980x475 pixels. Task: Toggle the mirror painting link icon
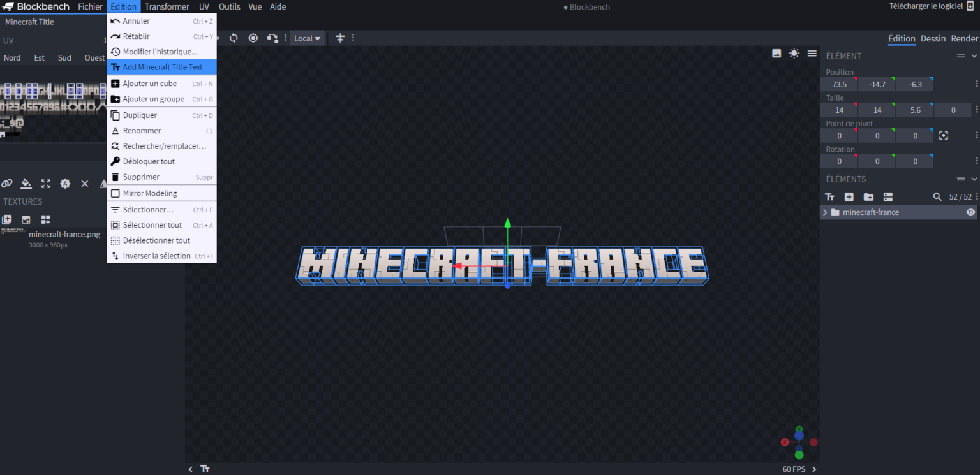(x=7, y=184)
